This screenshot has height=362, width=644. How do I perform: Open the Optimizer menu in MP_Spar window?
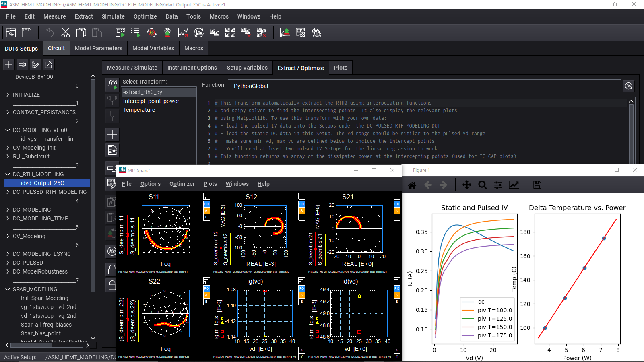click(182, 184)
